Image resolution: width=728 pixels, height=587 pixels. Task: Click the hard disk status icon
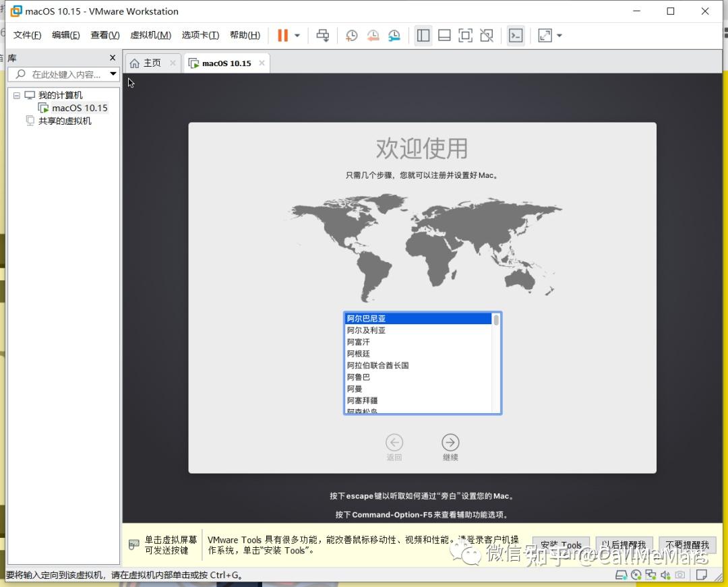[621, 576]
